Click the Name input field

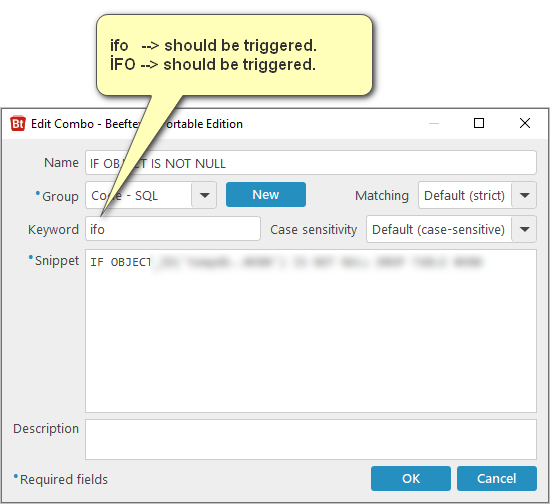click(x=311, y=163)
